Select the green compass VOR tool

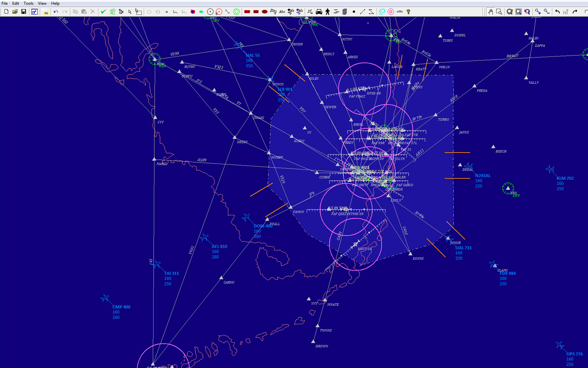(x=236, y=11)
